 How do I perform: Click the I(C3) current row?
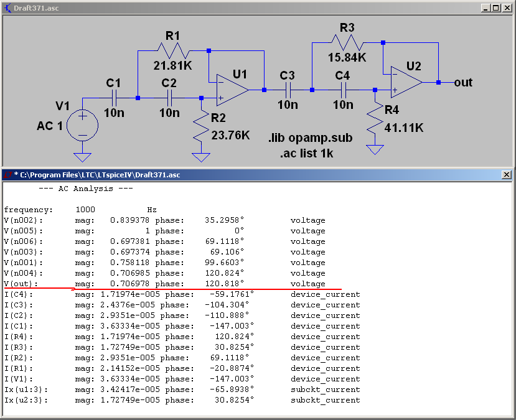(x=182, y=304)
